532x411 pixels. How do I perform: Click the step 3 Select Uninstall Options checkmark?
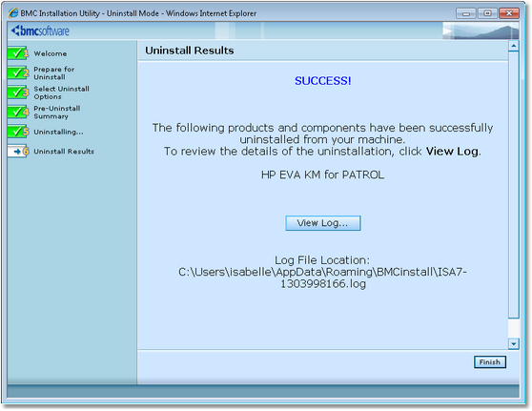pyautogui.click(x=18, y=92)
